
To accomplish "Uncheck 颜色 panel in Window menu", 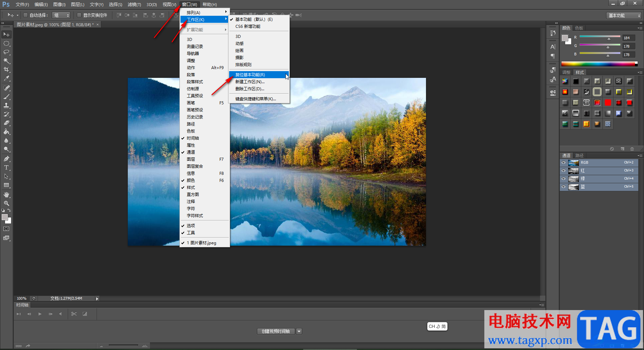I will (205, 181).
